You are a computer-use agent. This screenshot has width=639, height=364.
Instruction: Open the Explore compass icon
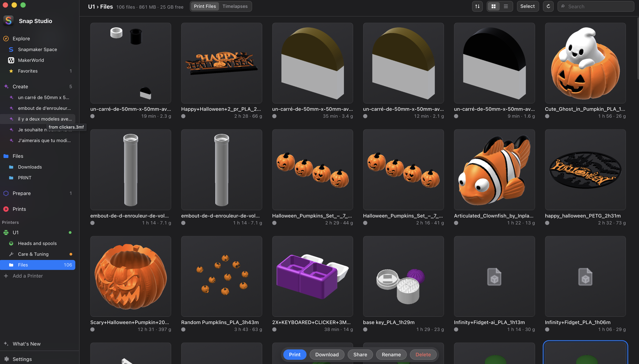coord(6,39)
